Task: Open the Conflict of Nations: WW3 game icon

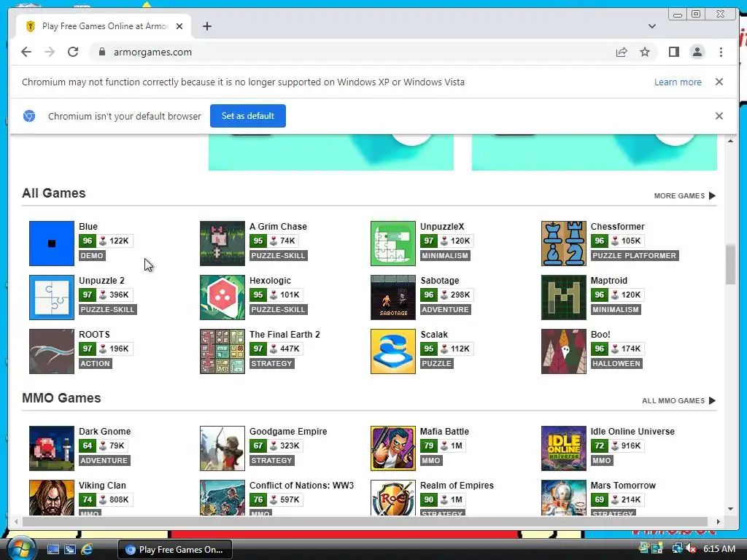Action: point(222,497)
